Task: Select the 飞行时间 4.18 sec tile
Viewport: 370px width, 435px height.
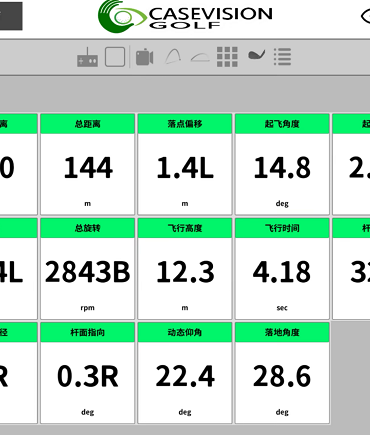Action: (x=282, y=268)
